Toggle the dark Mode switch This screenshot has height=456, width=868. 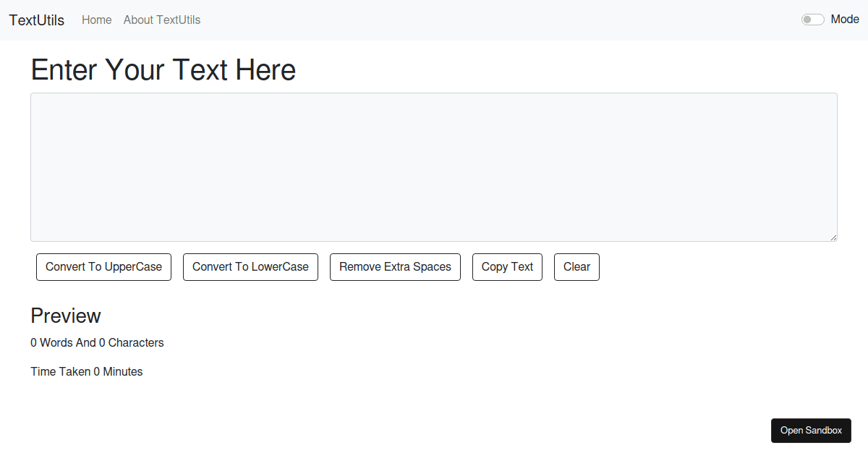click(x=812, y=19)
